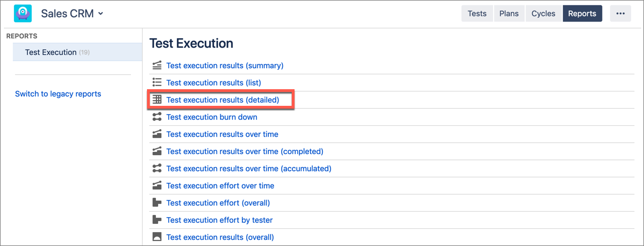Click the overall results area chart icon
Screen dimensions: 644x246
157,237
